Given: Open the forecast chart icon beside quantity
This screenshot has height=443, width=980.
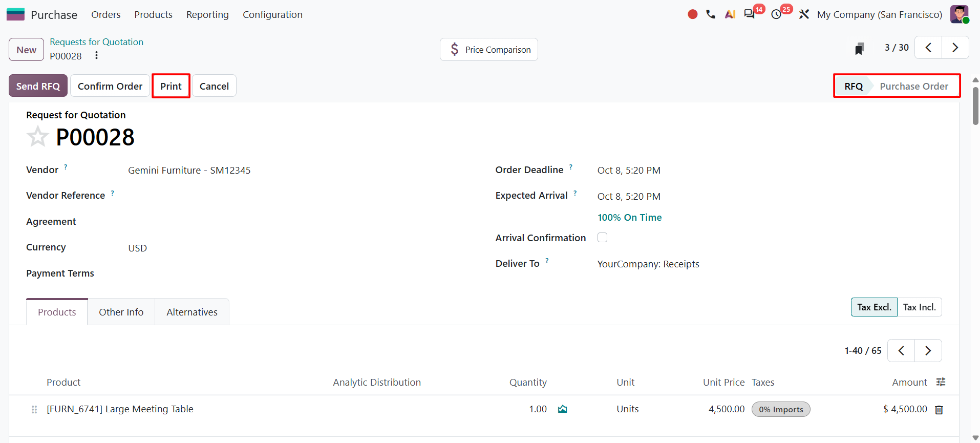Looking at the screenshot, I should pos(563,409).
